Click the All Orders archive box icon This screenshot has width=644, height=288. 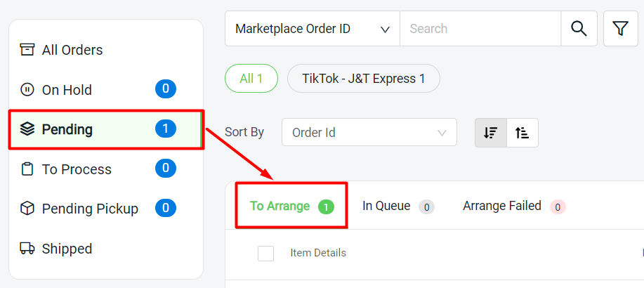(x=27, y=50)
